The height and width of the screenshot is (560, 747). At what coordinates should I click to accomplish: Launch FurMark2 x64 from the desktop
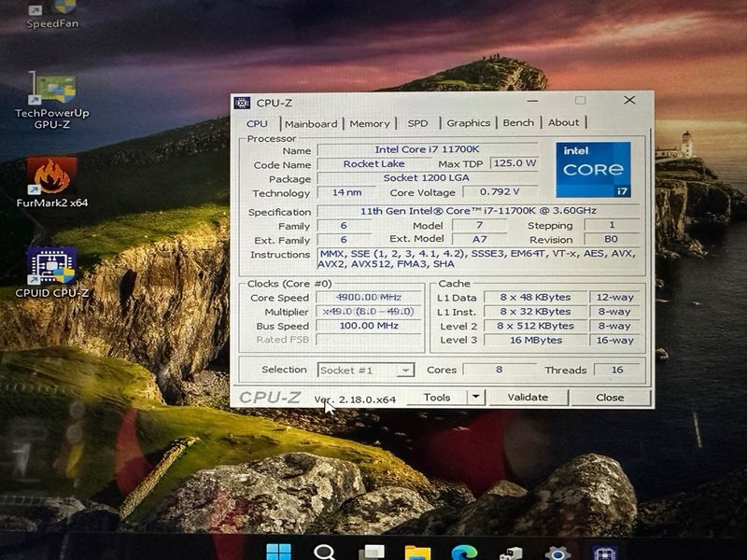51,182
